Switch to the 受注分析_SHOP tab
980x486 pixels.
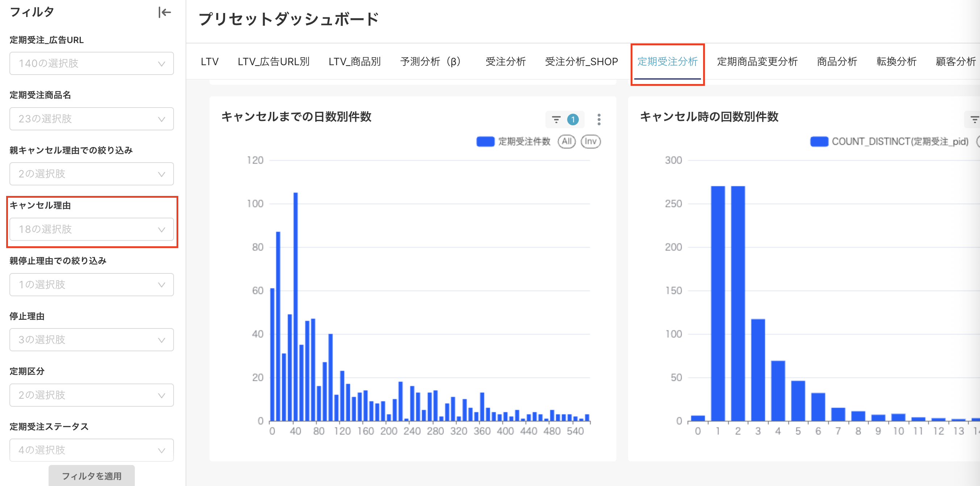(581, 62)
